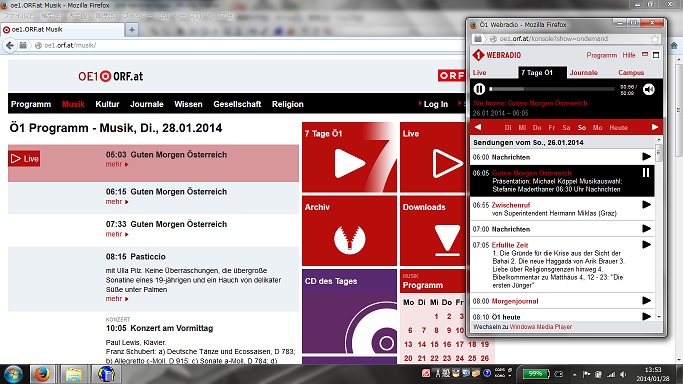Viewport: 683px width, 384px height.
Task: Go to previous week with left arrow
Action: click(x=478, y=127)
